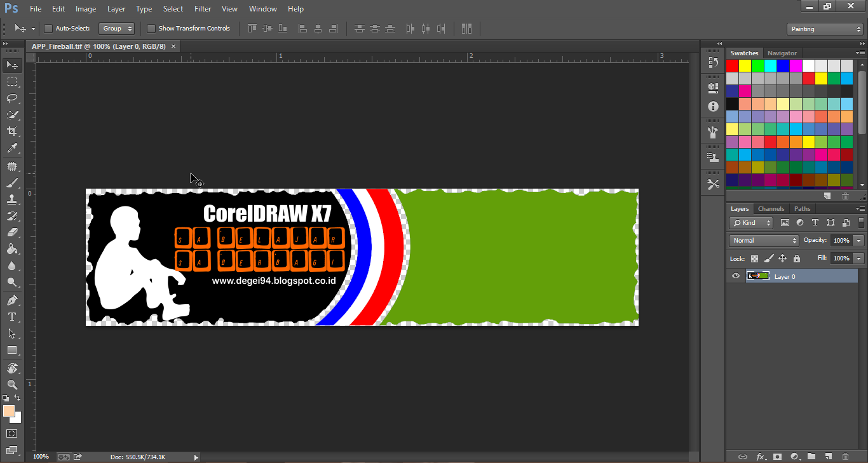Expand the status bar info arrow
The width and height of the screenshot is (868, 463).
pos(196,457)
